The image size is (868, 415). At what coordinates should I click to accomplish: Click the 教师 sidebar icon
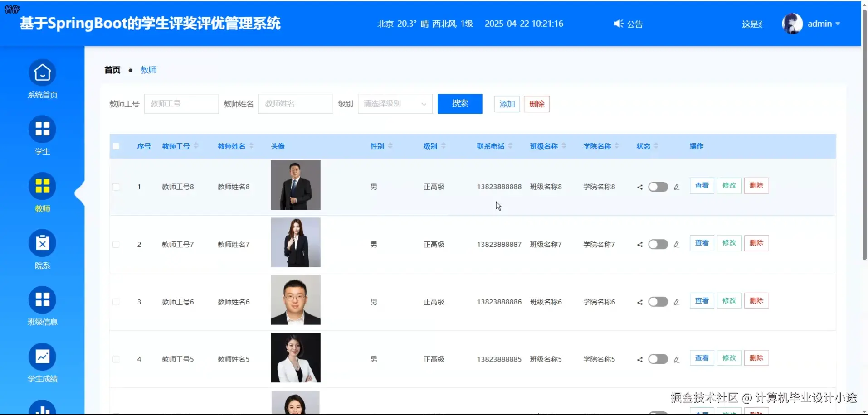tap(42, 186)
